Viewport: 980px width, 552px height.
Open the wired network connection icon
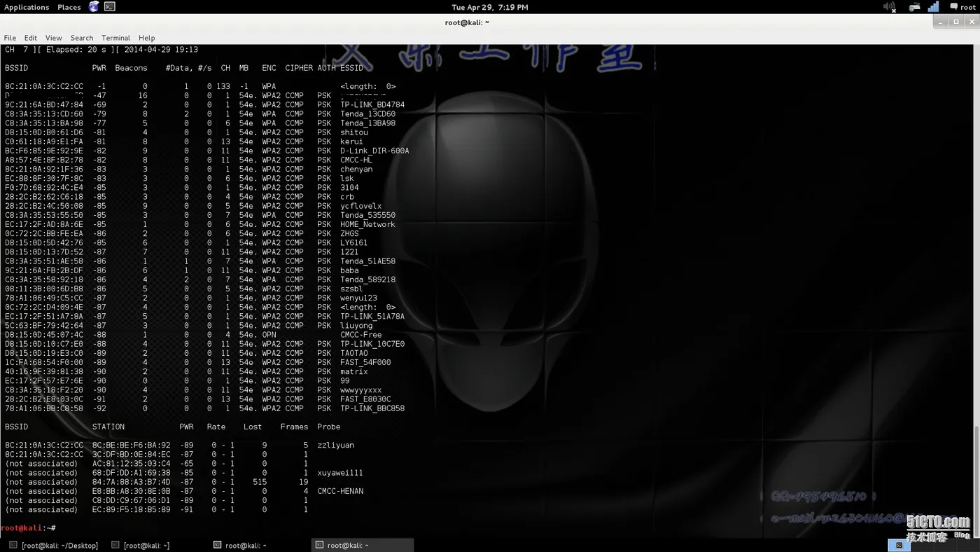[x=914, y=7]
